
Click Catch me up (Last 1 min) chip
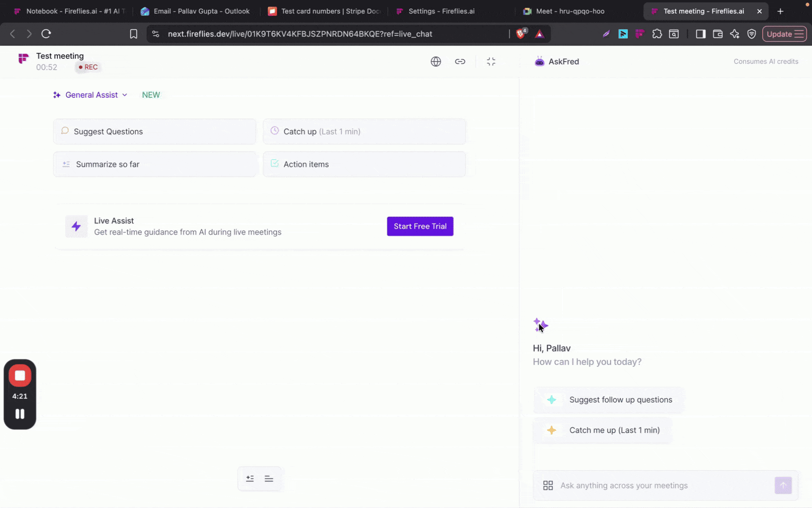coord(602,430)
